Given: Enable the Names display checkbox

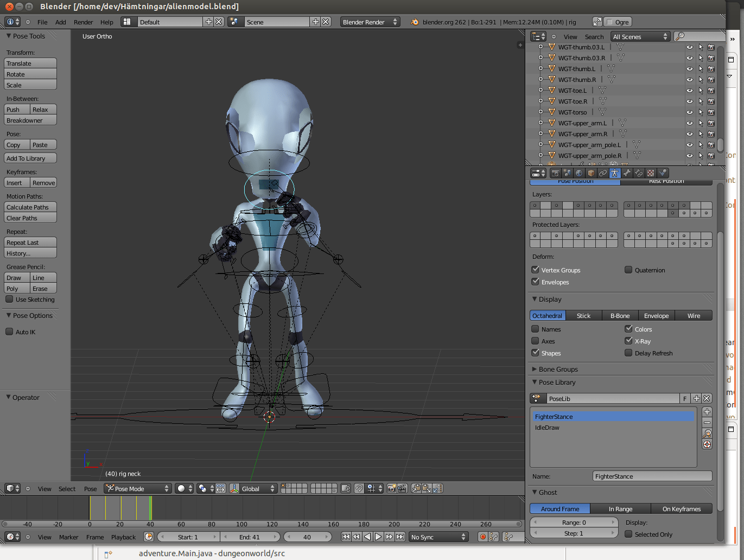Looking at the screenshot, I should click(535, 329).
